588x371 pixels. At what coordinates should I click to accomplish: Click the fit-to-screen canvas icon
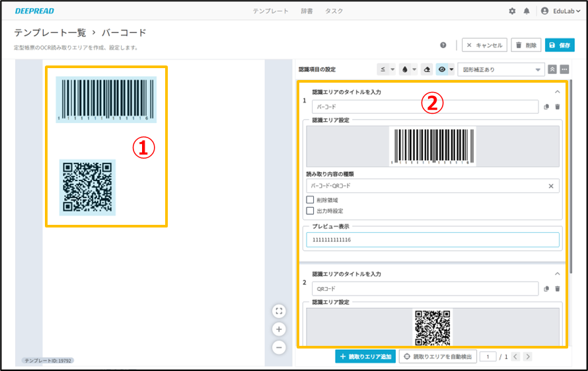279,311
